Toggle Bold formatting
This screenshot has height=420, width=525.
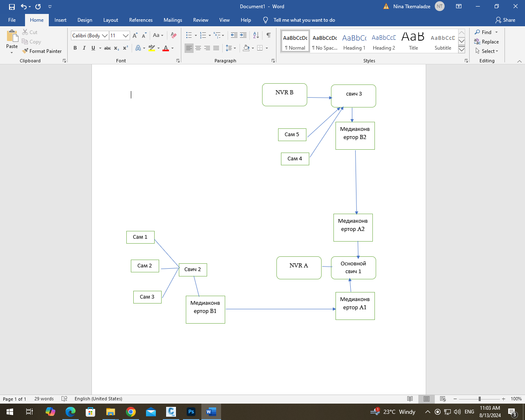pos(75,48)
